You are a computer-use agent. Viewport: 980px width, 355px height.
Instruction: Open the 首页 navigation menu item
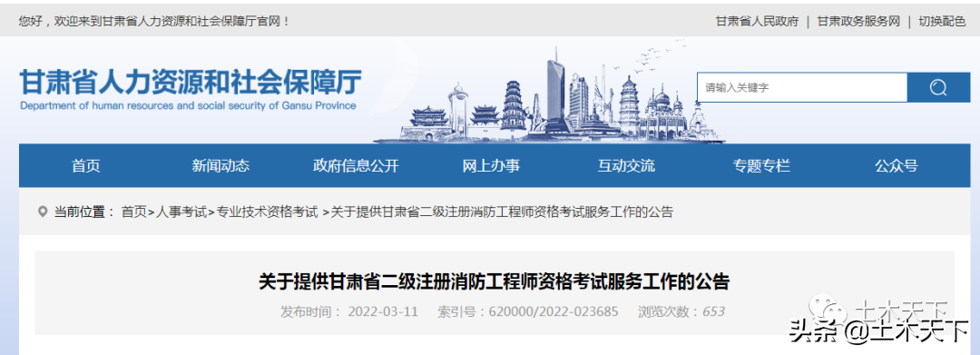click(x=86, y=165)
